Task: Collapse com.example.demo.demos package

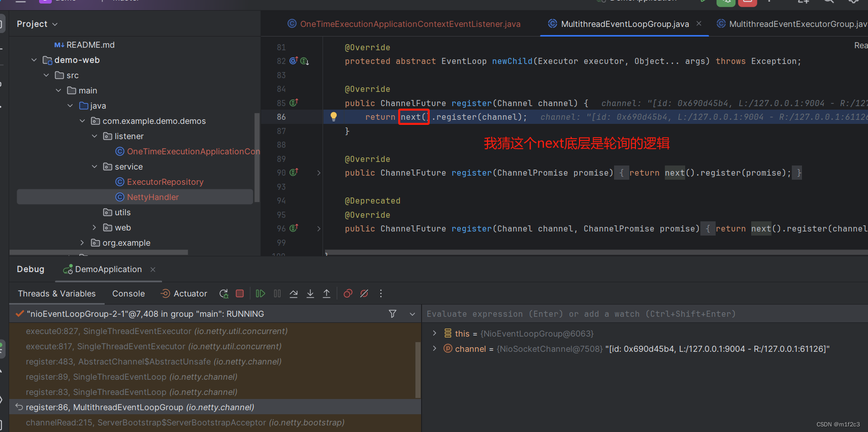Action: click(82, 121)
